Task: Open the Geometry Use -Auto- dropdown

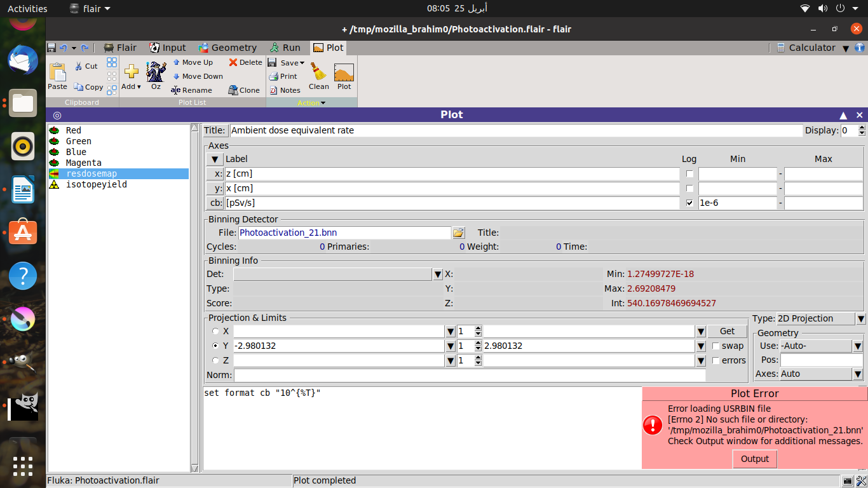Action: tap(857, 346)
